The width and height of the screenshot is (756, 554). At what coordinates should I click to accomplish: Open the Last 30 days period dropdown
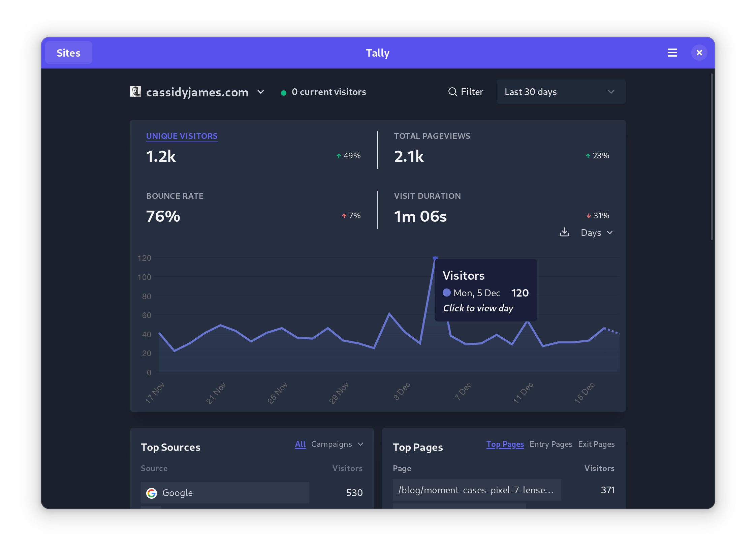point(561,92)
